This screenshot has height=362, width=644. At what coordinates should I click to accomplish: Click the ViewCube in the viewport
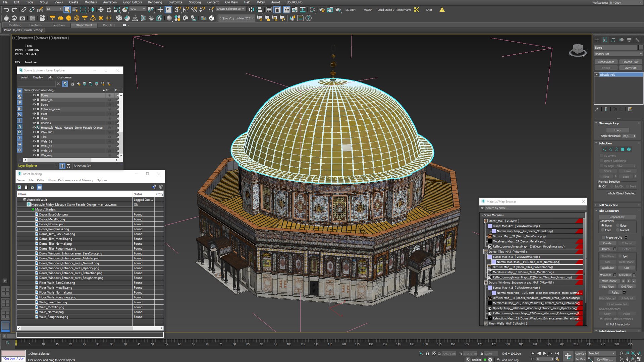click(578, 50)
